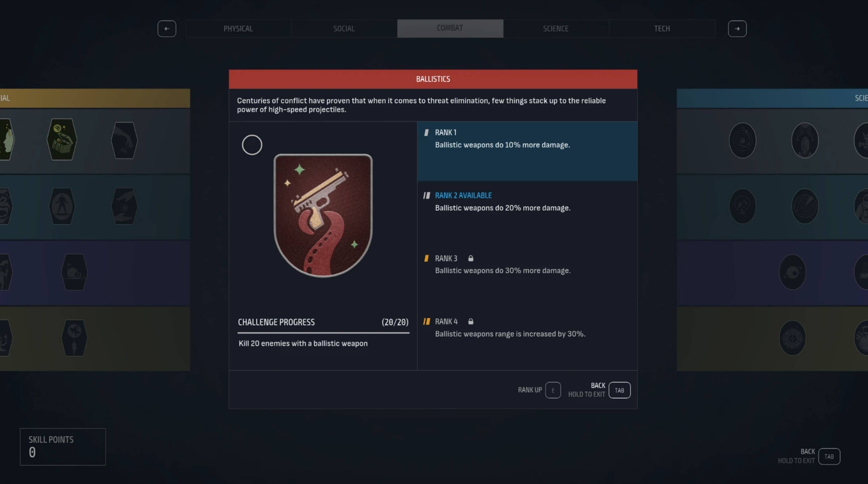
Task: Select the Rank 1 entry
Action: tap(527, 151)
